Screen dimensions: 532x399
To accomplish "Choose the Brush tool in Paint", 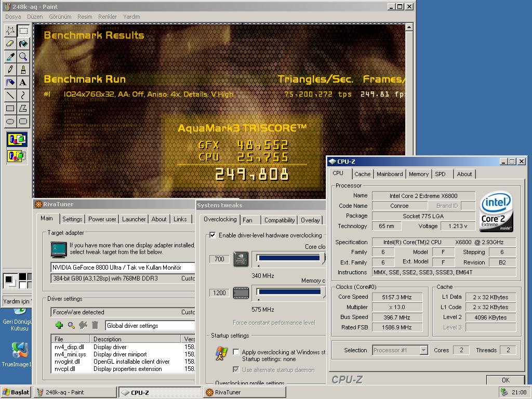I will click(x=23, y=70).
